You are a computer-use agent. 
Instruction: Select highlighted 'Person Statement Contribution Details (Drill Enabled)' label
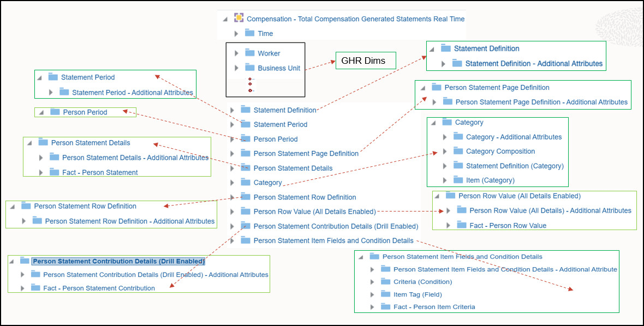(118, 261)
